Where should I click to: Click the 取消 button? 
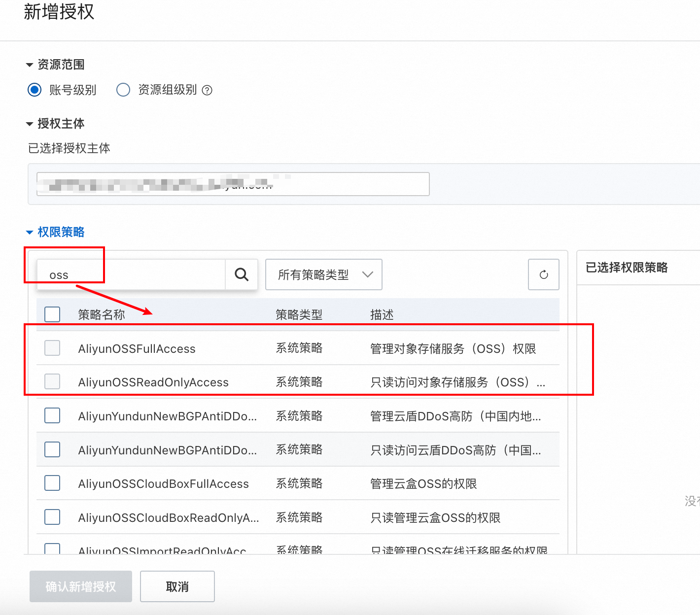[x=177, y=586]
